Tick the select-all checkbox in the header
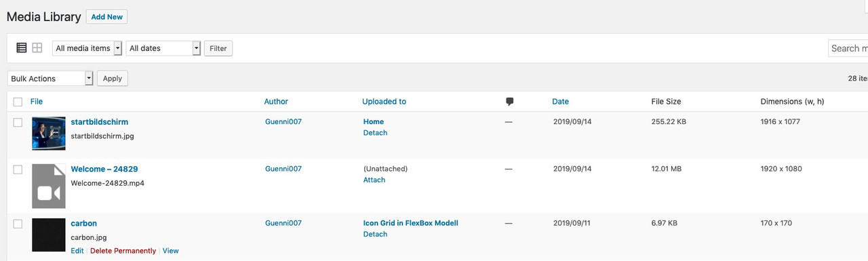 (x=18, y=102)
